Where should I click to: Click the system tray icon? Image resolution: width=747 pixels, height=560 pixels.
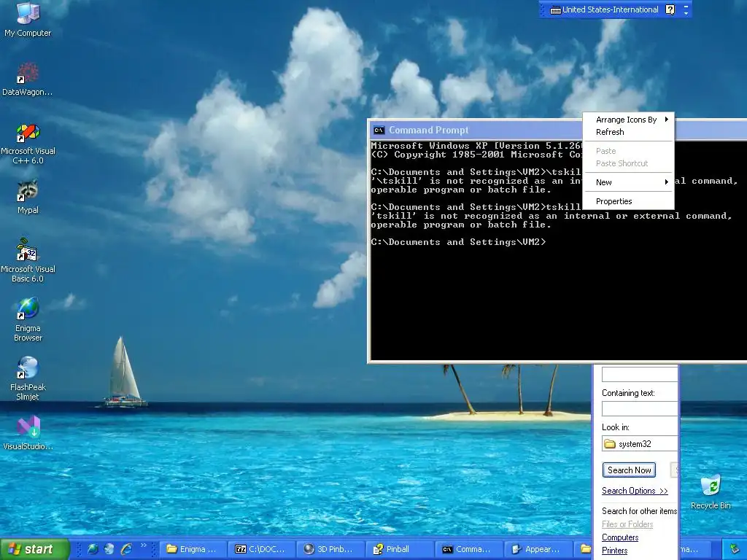[735, 549]
